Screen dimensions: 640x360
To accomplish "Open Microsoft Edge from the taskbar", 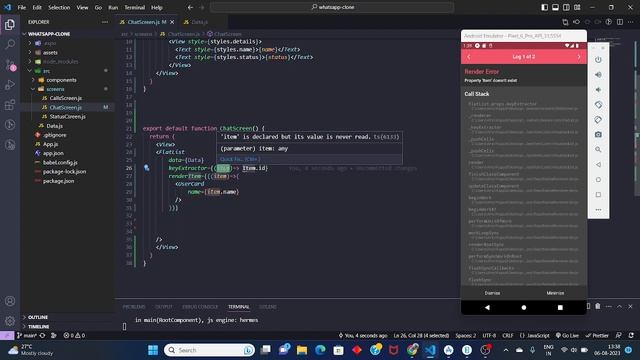I will click(x=320, y=350).
